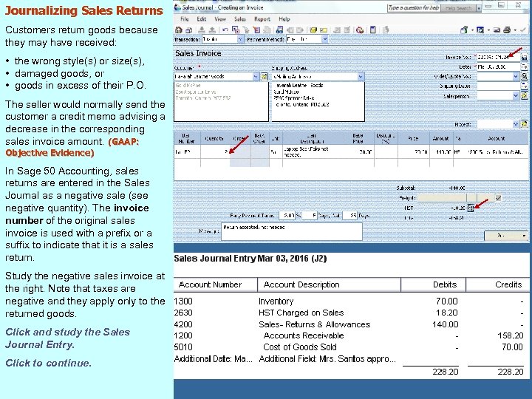Open the View menu
This screenshot has width=532, height=399.
click(x=220, y=19)
